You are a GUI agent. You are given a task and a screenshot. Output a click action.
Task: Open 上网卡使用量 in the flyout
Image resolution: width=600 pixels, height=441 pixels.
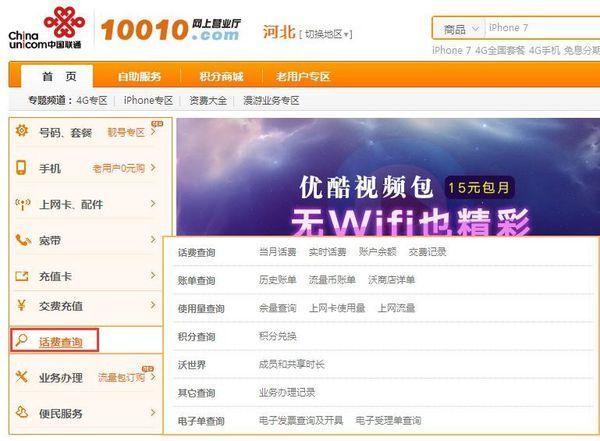tap(337, 308)
